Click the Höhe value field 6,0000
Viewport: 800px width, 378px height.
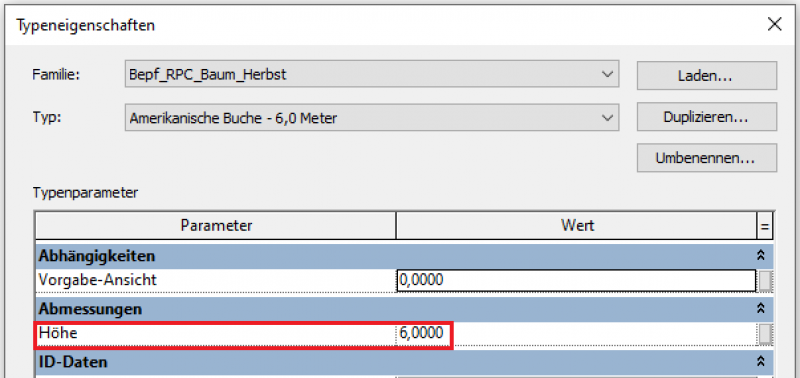(577, 334)
